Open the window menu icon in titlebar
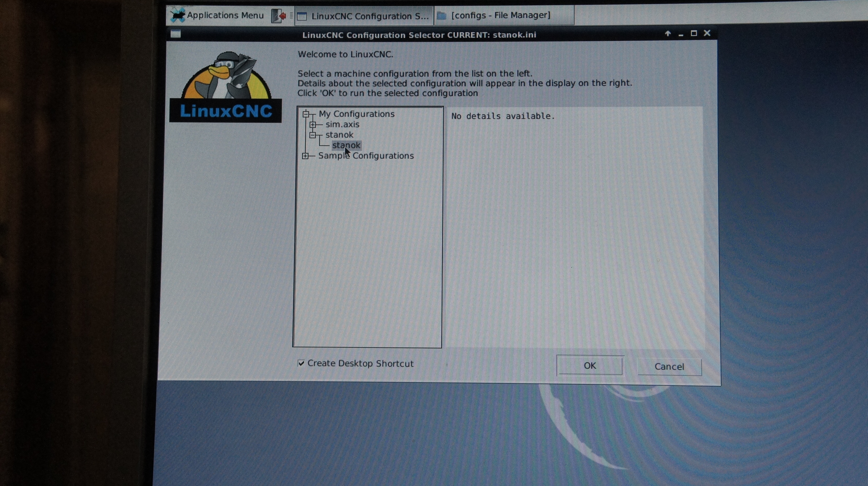The height and width of the screenshot is (486, 868). [175, 34]
